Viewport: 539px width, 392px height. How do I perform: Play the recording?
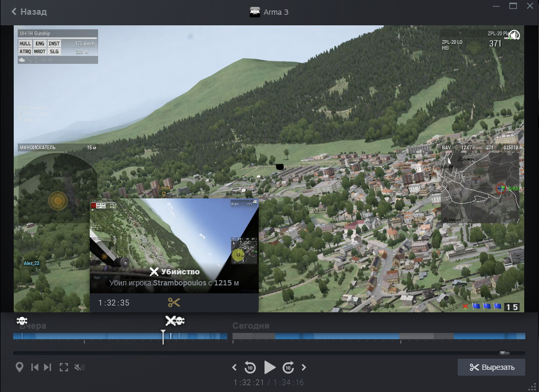(x=269, y=367)
